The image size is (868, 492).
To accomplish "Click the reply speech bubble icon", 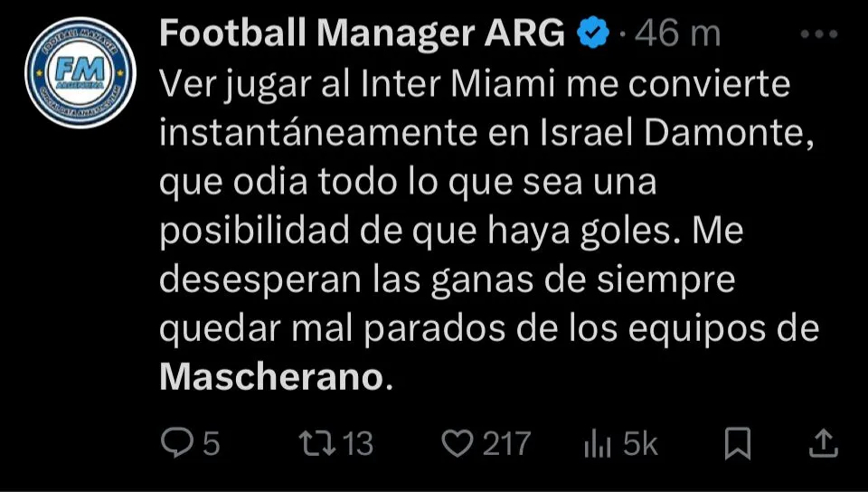I will (x=175, y=443).
